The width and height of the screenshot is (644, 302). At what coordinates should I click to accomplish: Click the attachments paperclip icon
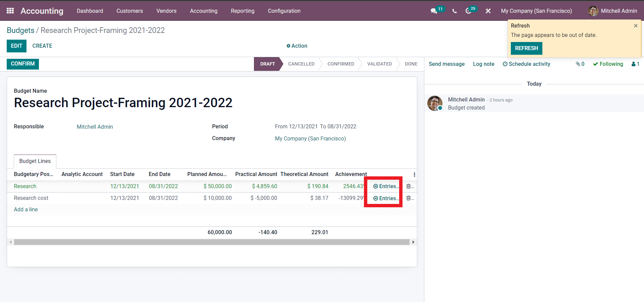coord(580,64)
